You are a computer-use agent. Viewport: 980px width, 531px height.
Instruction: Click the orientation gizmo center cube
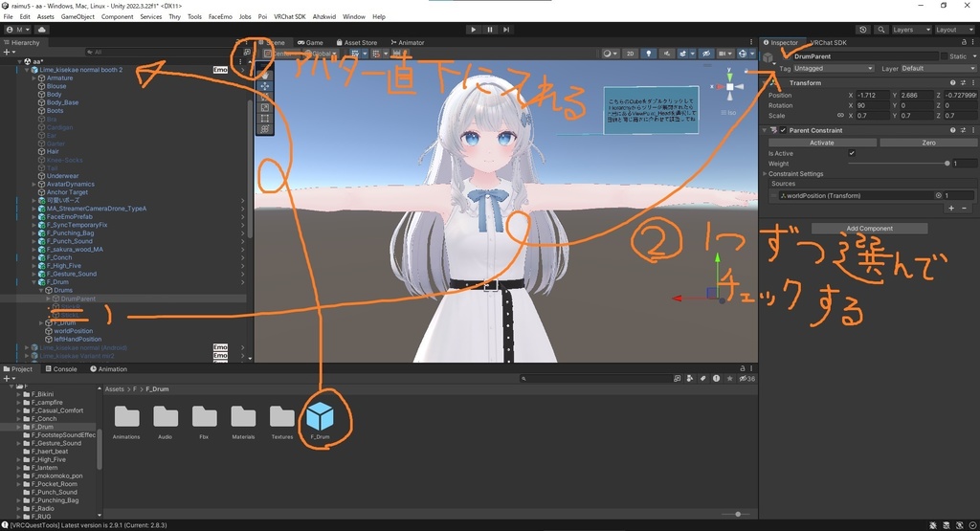pyautogui.click(x=729, y=87)
